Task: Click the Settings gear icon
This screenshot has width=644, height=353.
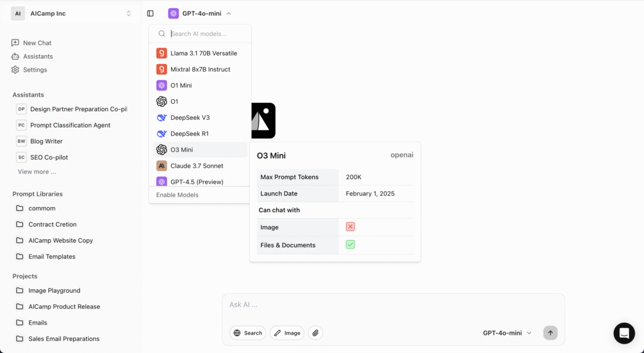Action: [15, 70]
